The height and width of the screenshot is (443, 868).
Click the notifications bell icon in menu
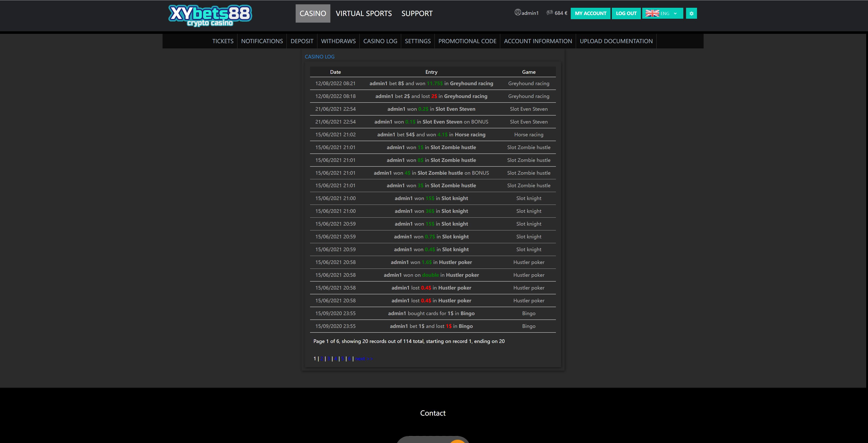261,40
